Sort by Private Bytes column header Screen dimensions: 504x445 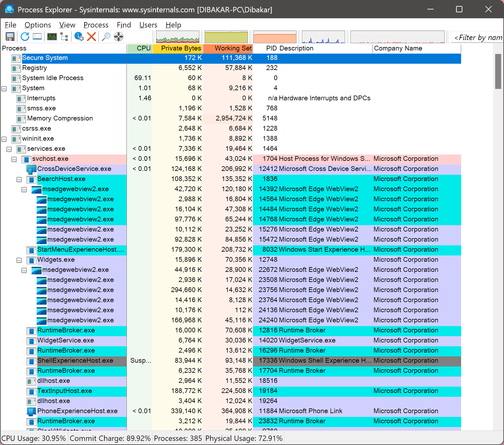point(178,48)
